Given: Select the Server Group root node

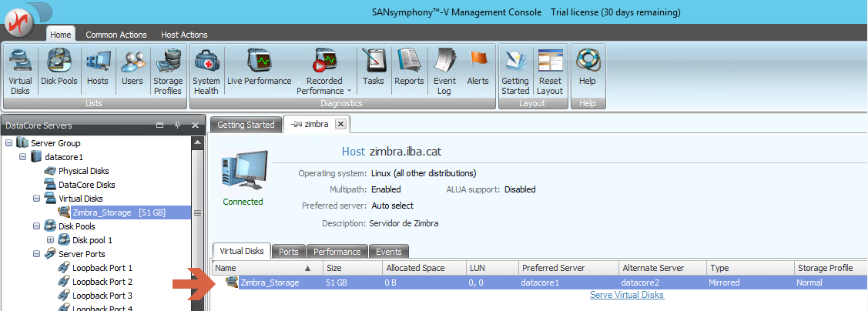Looking at the screenshot, I should coord(55,143).
